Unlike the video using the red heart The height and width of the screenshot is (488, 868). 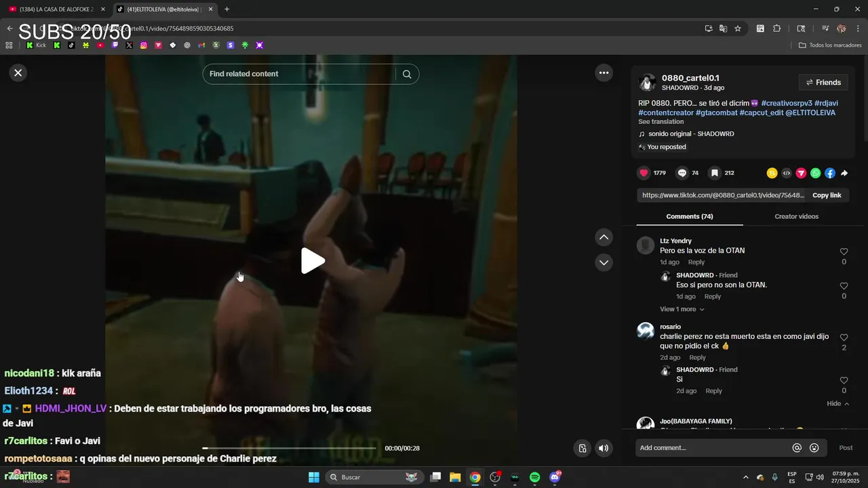click(x=644, y=173)
